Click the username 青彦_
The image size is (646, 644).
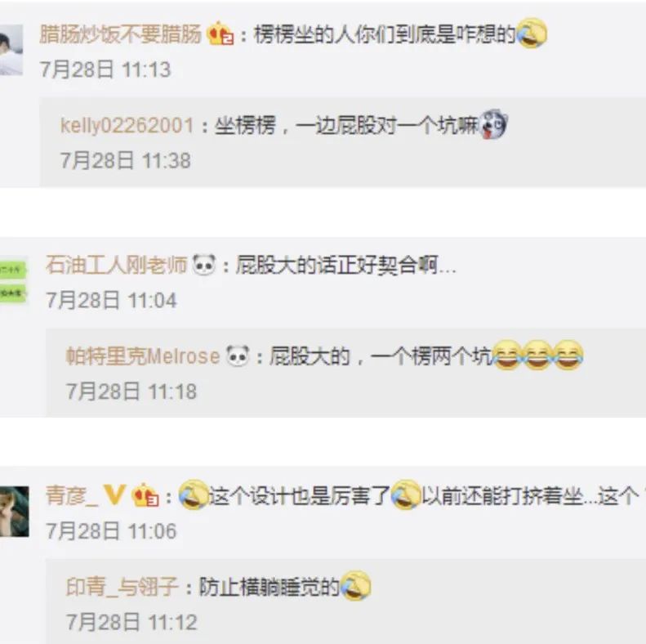72,495
